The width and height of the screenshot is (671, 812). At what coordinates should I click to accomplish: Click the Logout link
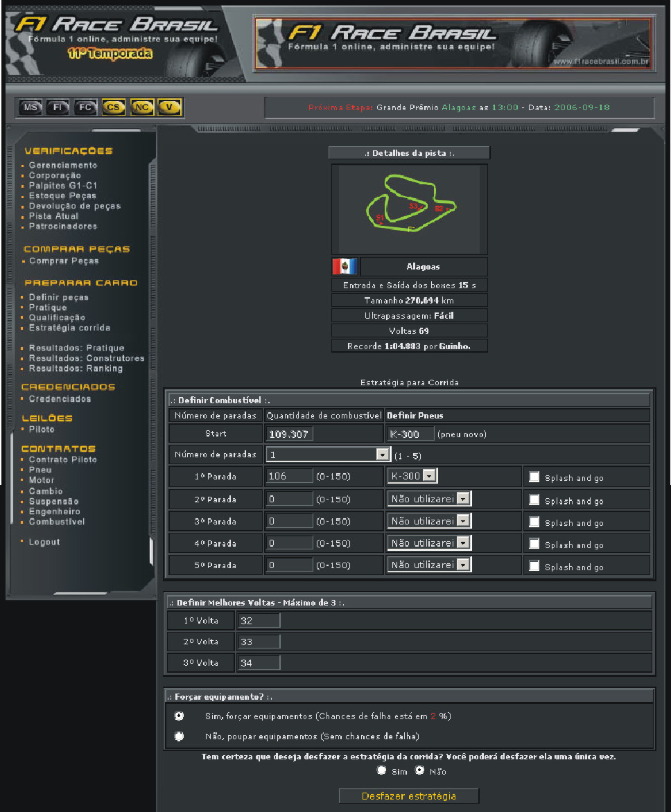pyautogui.click(x=44, y=542)
